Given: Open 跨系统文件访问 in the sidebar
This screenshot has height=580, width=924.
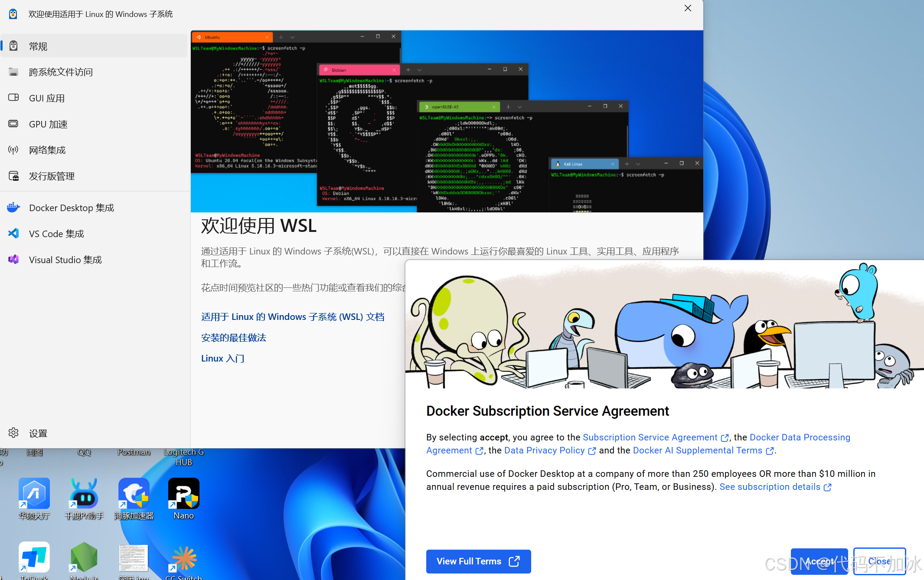Looking at the screenshot, I should point(94,72).
